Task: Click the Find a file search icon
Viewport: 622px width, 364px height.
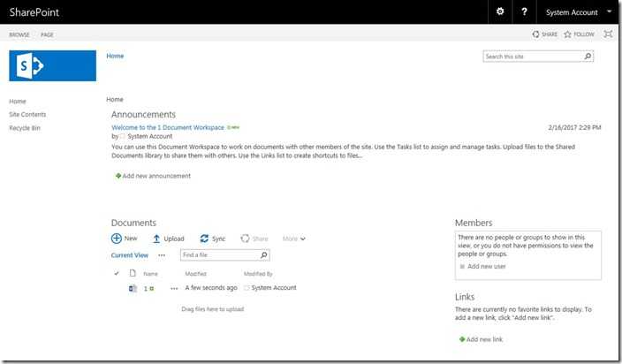Action: pyautogui.click(x=264, y=255)
